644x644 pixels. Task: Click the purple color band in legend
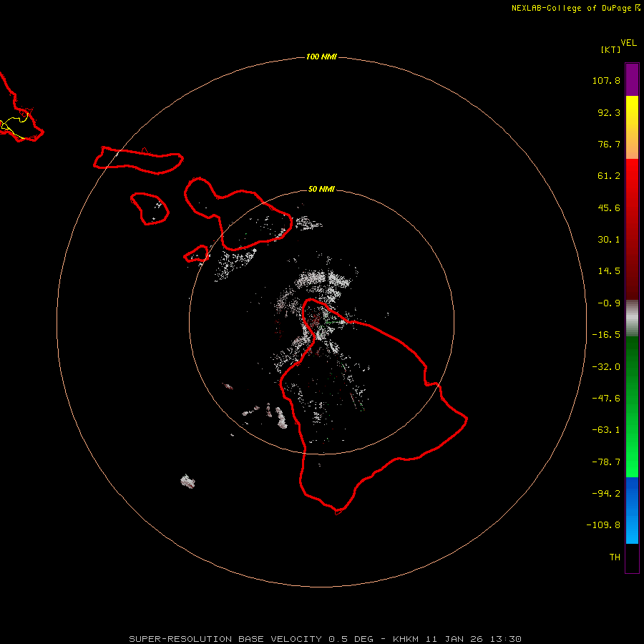pyautogui.click(x=632, y=79)
